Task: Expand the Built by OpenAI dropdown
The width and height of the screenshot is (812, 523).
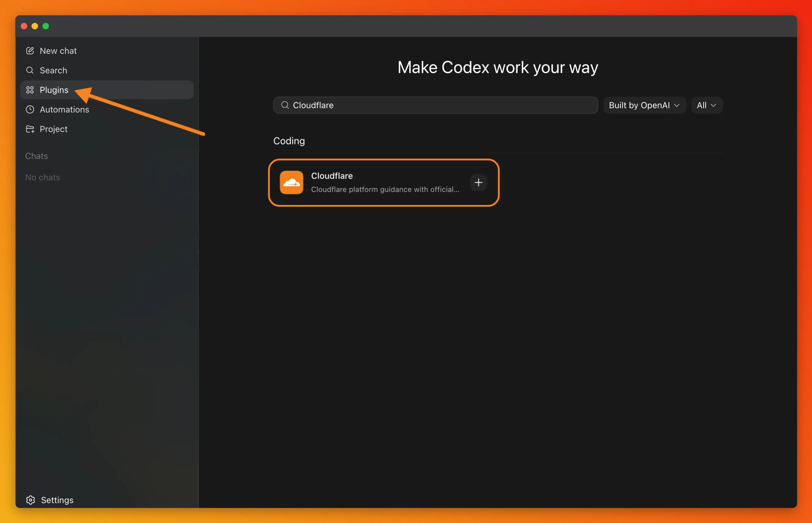Action: pyautogui.click(x=644, y=105)
